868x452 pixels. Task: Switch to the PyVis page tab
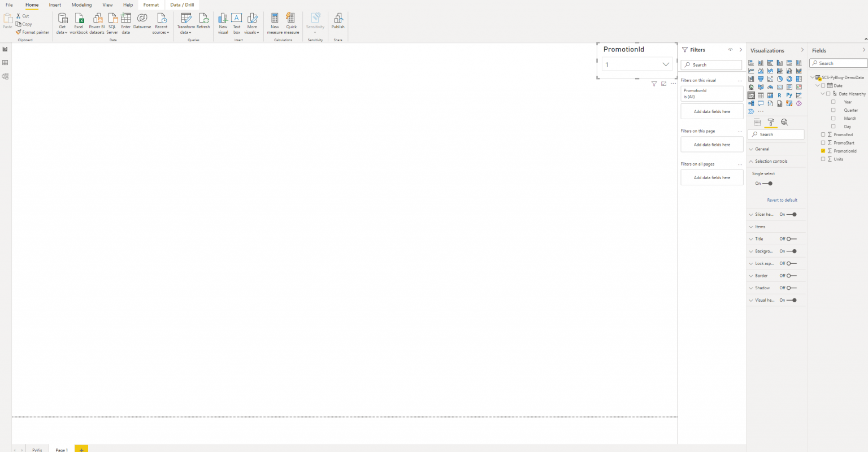(x=37, y=450)
